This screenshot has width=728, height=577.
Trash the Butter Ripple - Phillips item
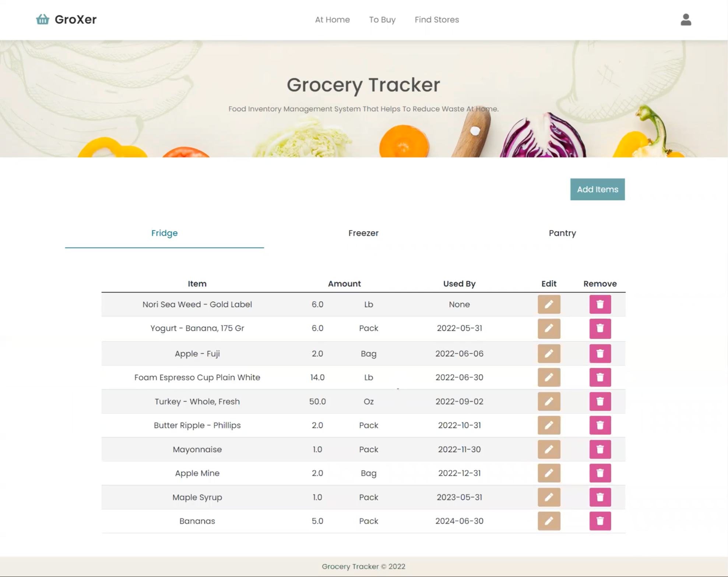pos(599,425)
